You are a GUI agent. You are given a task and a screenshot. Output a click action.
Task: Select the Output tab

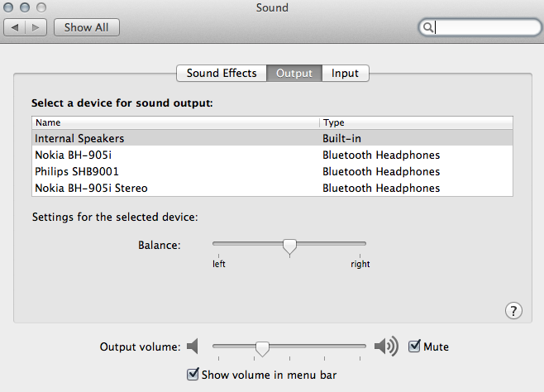[294, 74]
